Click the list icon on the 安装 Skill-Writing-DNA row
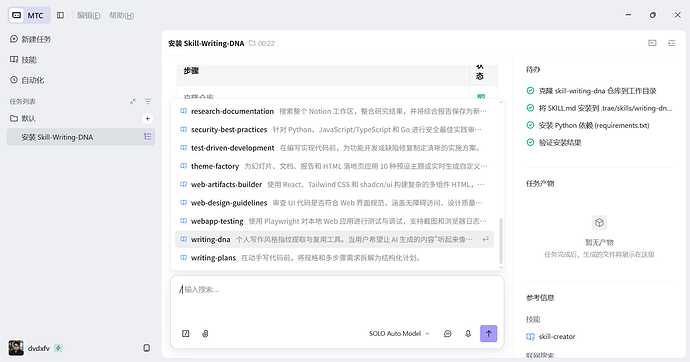The width and height of the screenshot is (690, 362). click(147, 137)
